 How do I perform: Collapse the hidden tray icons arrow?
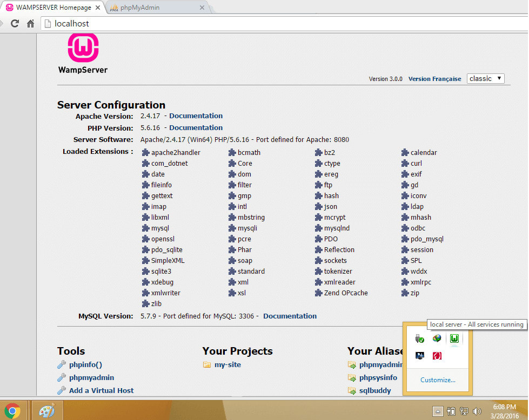437,411
